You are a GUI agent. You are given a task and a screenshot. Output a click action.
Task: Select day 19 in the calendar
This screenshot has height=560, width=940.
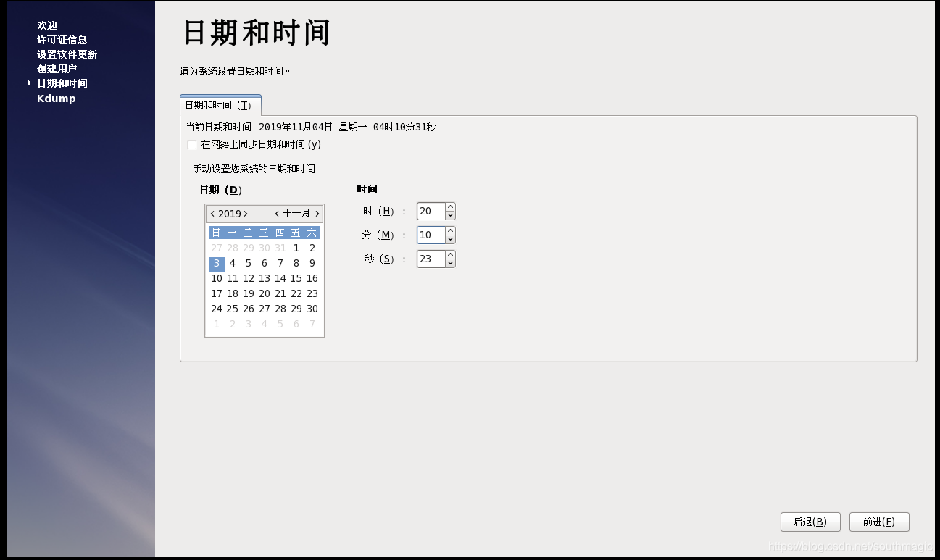click(x=249, y=293)
